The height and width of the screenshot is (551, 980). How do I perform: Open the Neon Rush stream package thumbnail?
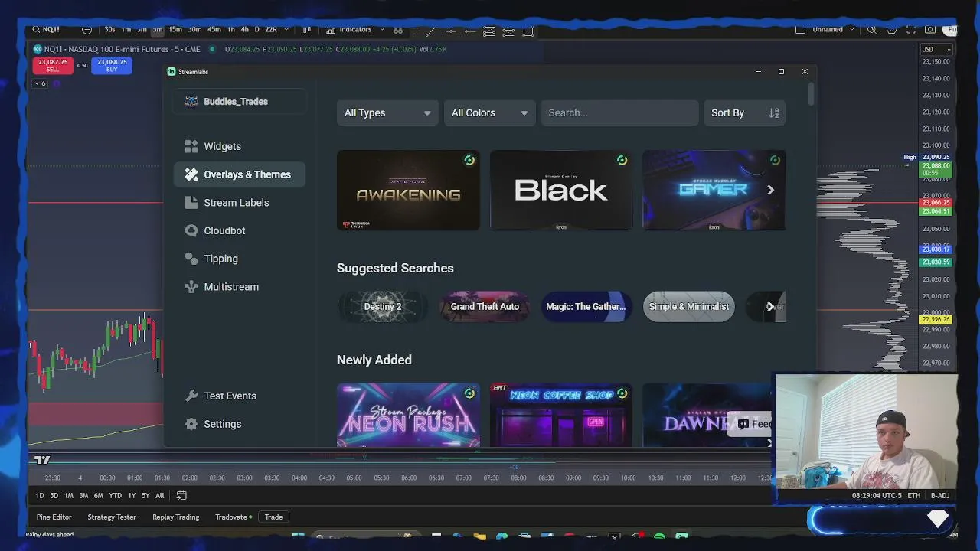408,415
